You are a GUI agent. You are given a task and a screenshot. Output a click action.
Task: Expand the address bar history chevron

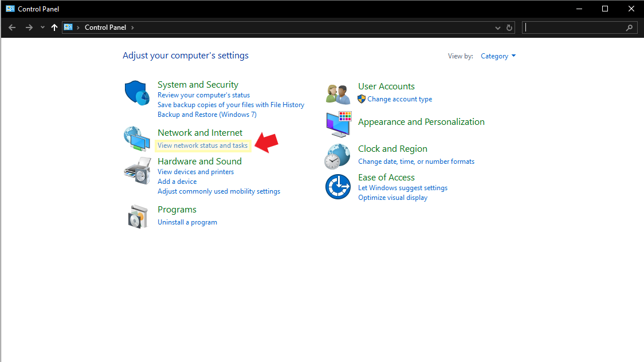click(497, 27)
